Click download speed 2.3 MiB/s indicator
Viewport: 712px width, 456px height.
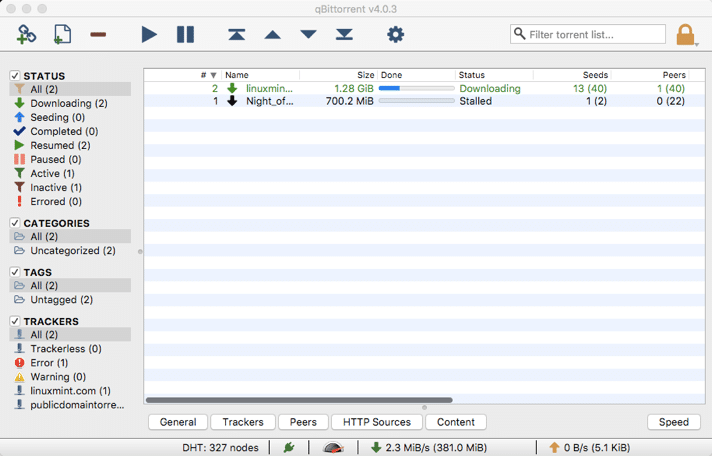tap(429, 448)
